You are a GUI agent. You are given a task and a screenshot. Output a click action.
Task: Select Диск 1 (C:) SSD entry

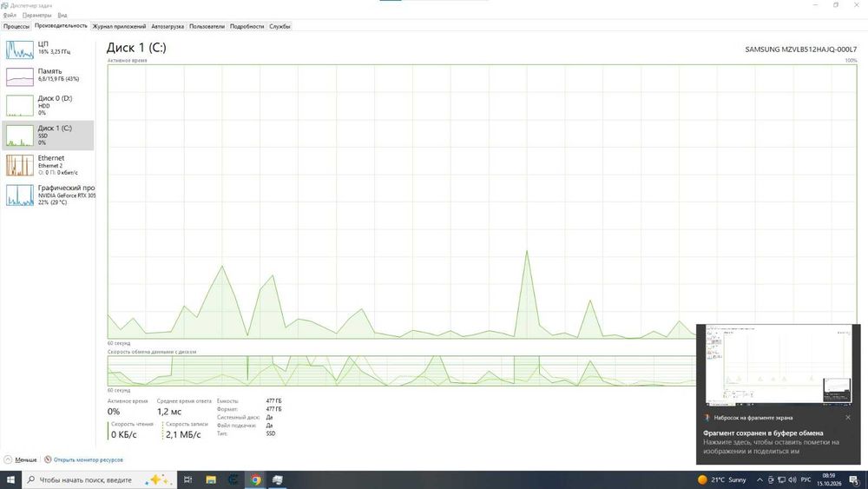click(x=48, y=135)
